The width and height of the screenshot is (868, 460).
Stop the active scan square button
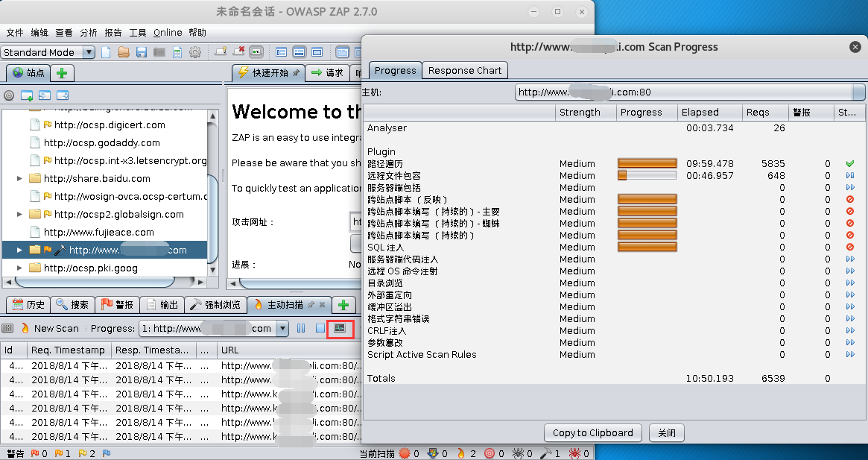[320, 328]
